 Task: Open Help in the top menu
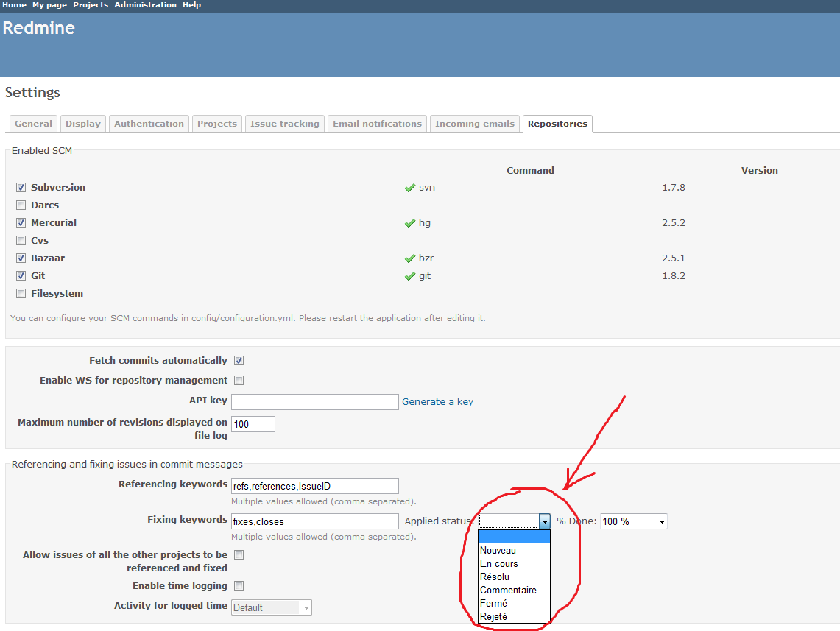click(x=192, y=5)
